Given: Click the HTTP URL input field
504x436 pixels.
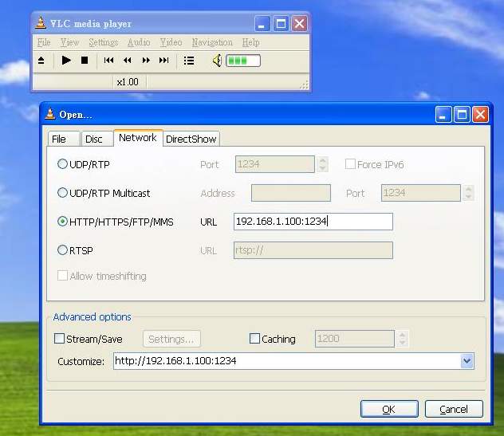Looking at the screenshot, I should pyautogui.click(x=313, y=222).
